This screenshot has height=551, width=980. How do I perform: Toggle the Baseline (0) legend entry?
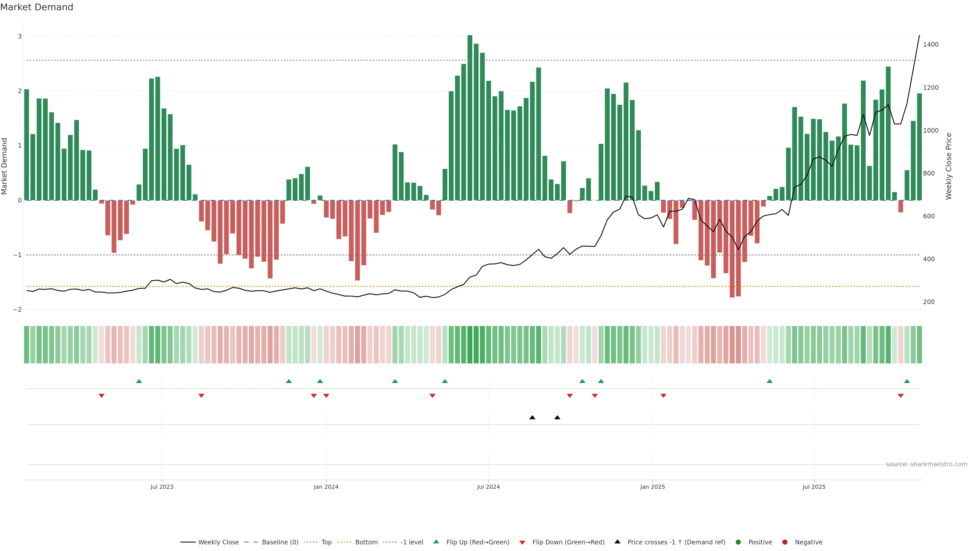click(x=280, y=542)
